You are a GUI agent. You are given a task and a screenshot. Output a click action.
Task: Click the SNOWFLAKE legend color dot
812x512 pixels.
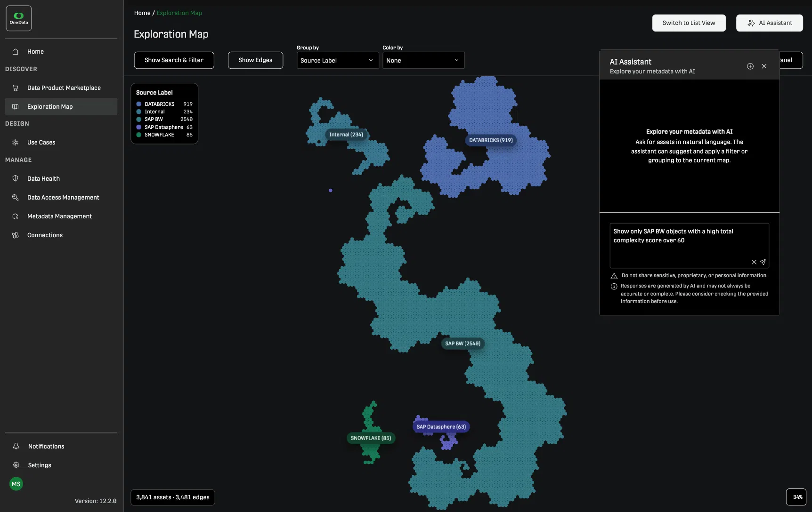[x=139, y=135]
